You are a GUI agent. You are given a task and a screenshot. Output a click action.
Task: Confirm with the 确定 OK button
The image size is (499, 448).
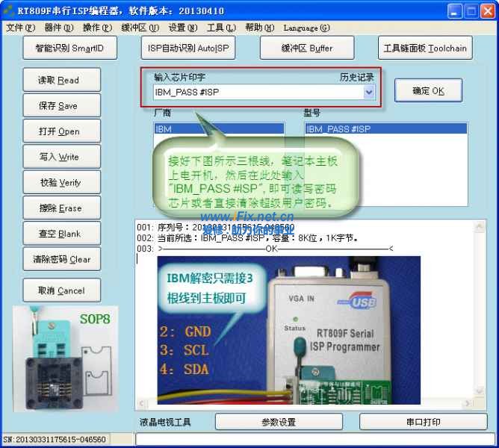point(428,90)
